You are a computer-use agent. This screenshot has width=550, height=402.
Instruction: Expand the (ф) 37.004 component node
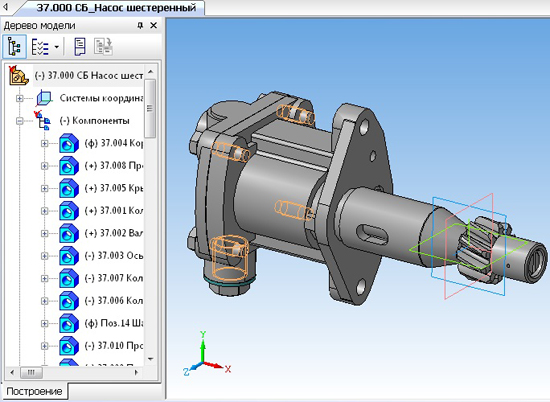(45, 143)
